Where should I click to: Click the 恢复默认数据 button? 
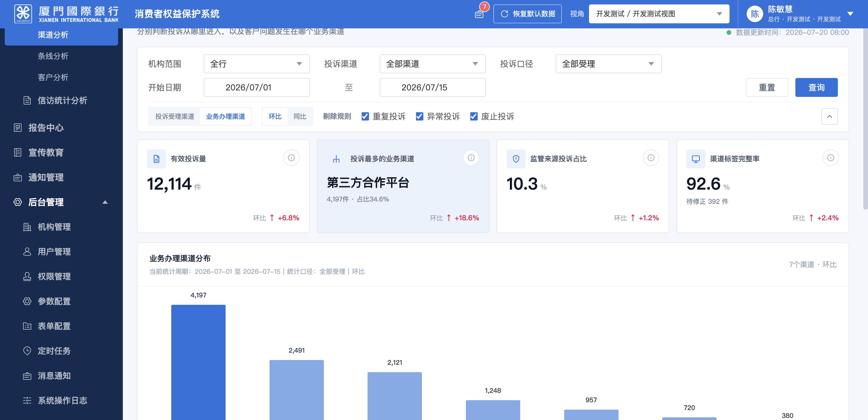click(527, 14)
